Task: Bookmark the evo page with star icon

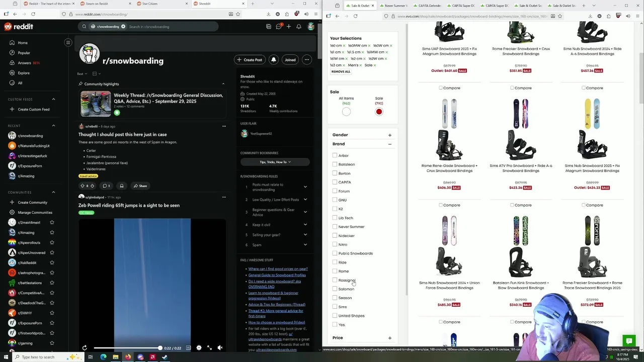Action: tap(559, 16)
